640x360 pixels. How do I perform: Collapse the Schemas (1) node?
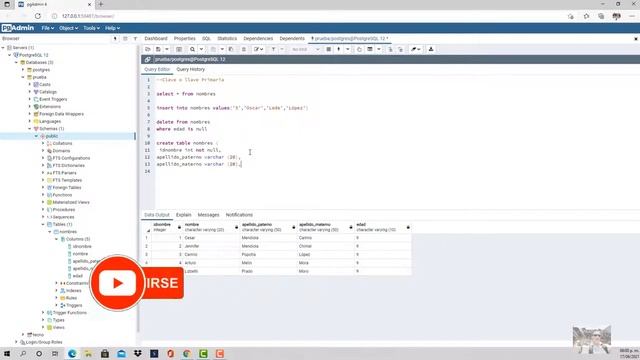[30, 129]
